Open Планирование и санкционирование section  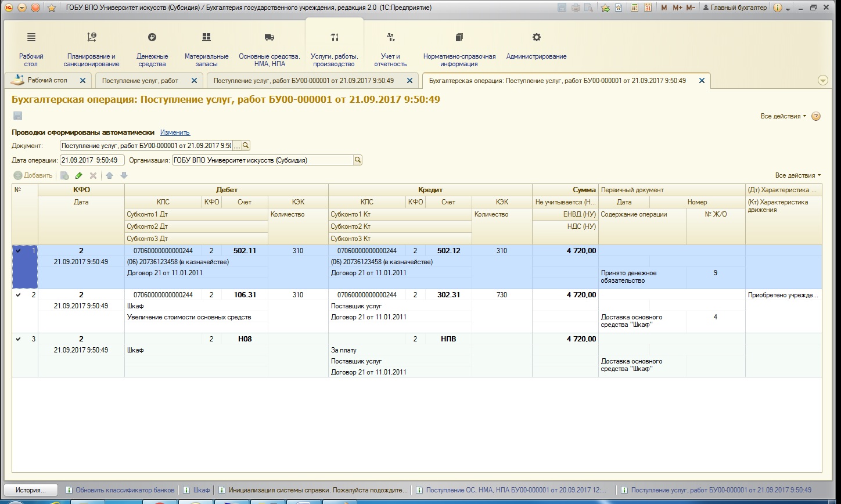tap(92, 49)
